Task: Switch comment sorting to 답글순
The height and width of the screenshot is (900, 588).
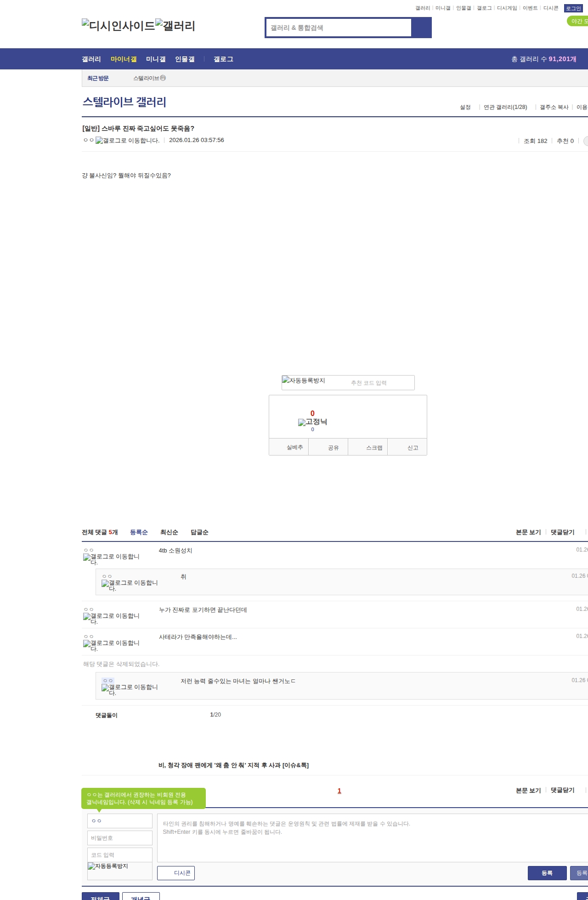Action: pos(199,532)
